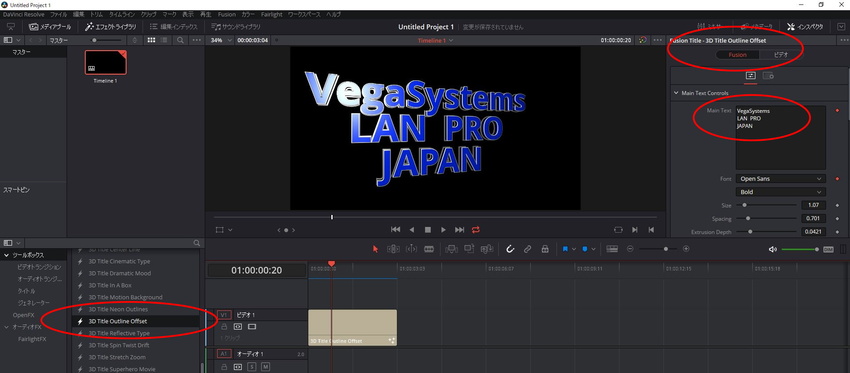Mute audio with the speaker icon
The width and height of the screenshot is (850, 373).
tap(772, 249)
